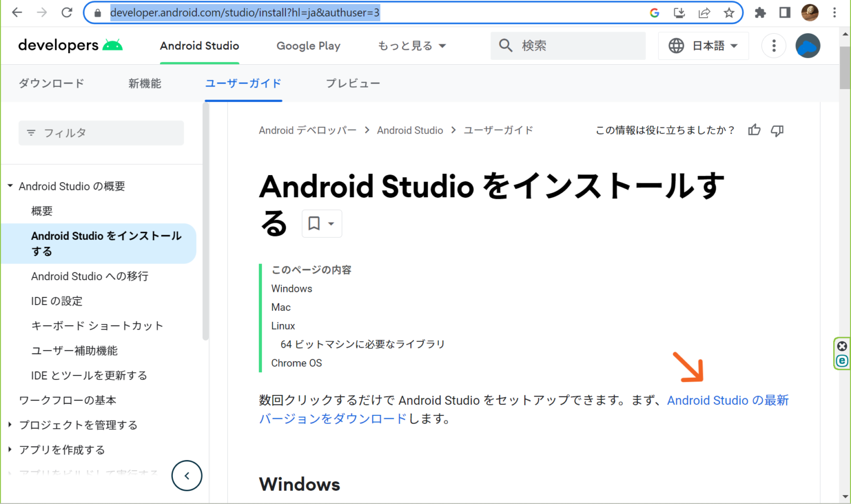Give negative feedback with thumbs-down

click(x=777, y=130)
